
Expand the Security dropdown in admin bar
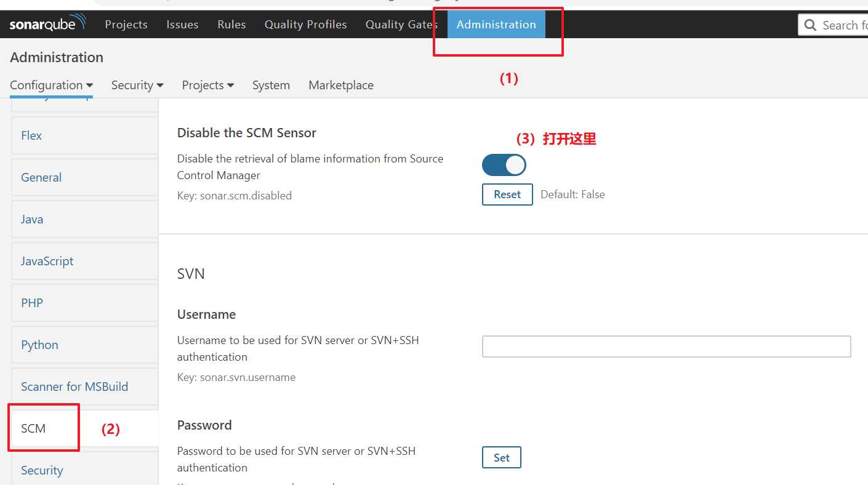137,85
